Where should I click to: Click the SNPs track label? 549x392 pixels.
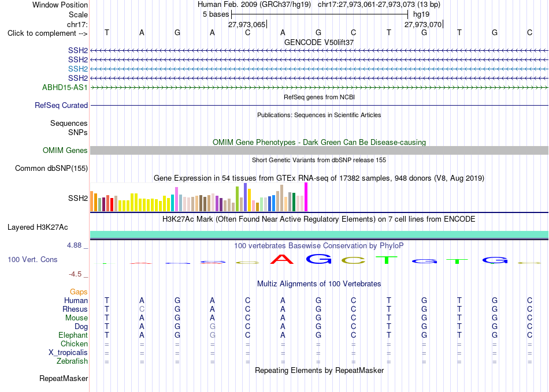[78, 133]
